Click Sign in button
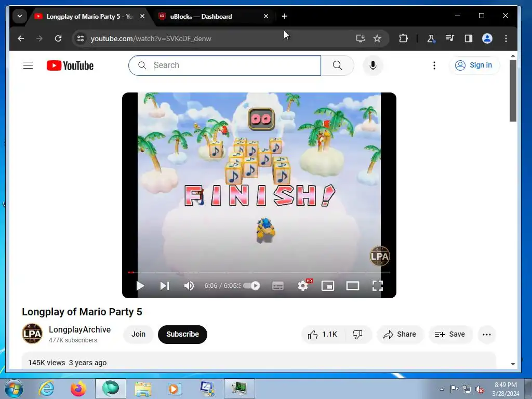This screenshot has height=399, width=532. coord(474,65)
